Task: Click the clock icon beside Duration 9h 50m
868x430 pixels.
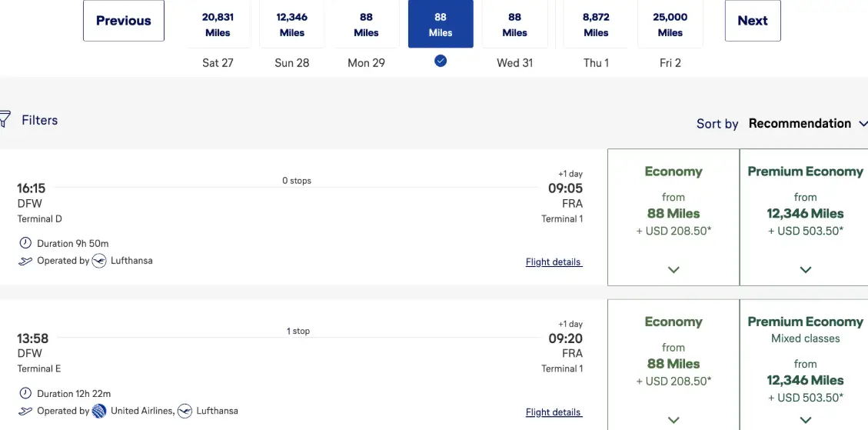Action: [25, 243]
